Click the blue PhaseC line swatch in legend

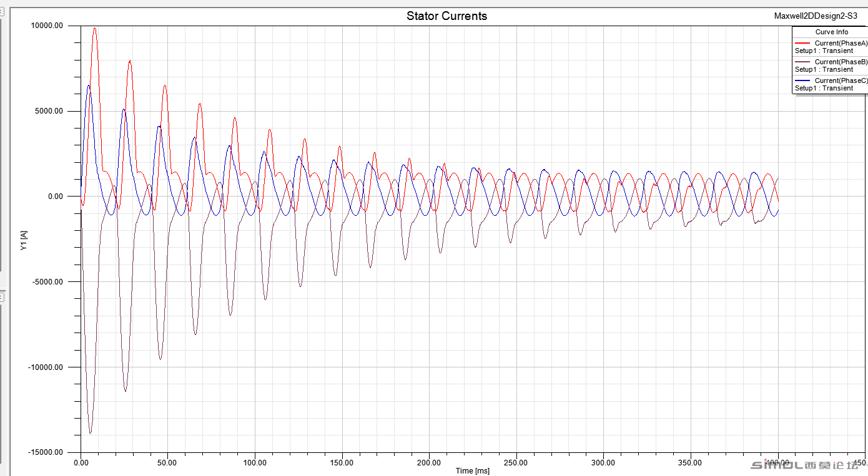click(802, 81)
